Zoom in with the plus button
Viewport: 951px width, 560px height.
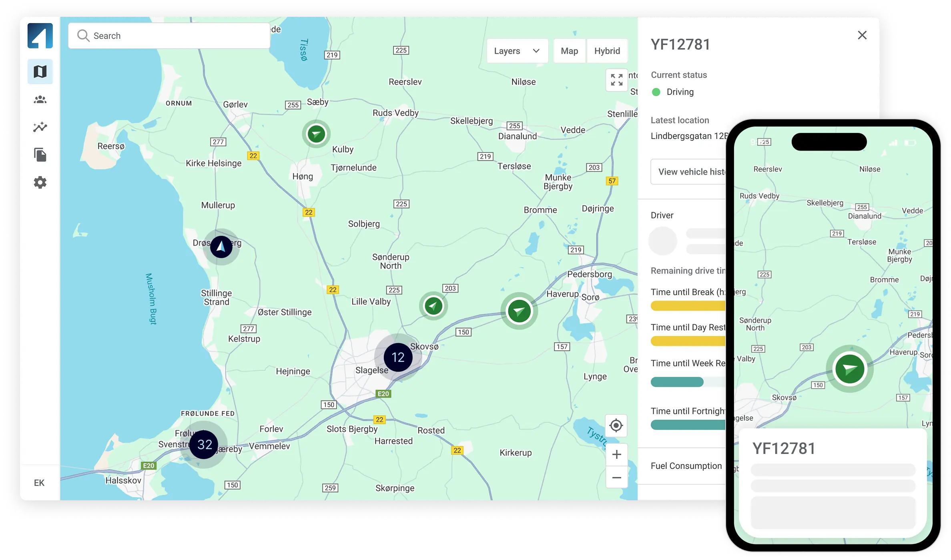coord(617,454)
